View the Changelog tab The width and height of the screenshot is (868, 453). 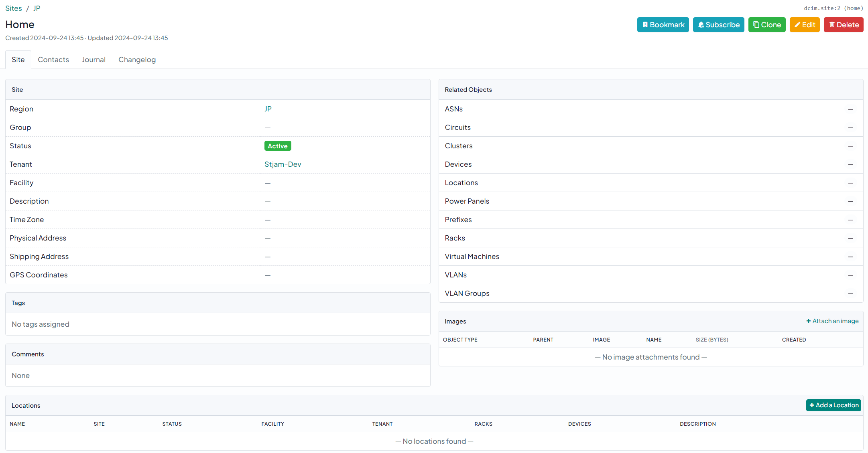137,60
